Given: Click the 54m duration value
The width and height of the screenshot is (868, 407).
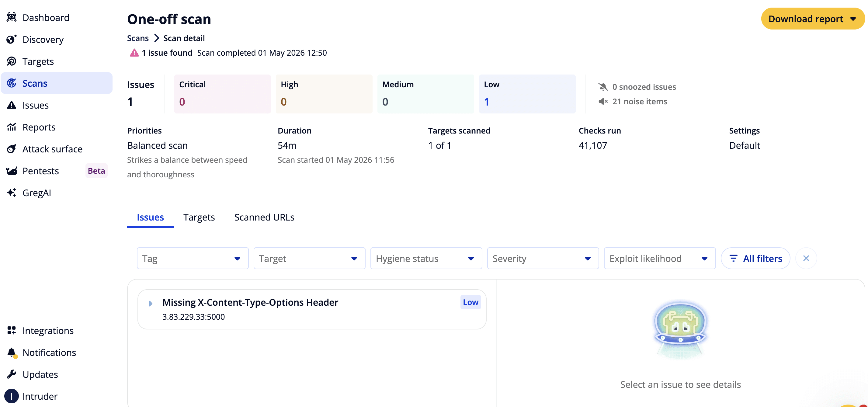Looking at the screenshot, I should (287, 145).
